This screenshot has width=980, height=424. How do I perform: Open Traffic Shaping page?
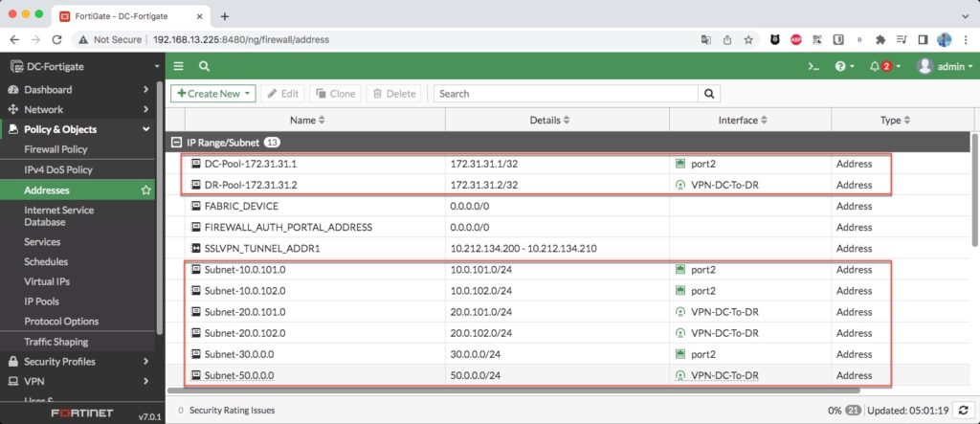[56, 342]
